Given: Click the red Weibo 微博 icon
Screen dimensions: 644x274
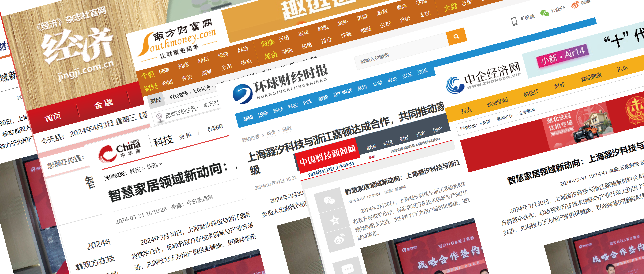Looking at the screenshot, I should (x=575, y=5).
